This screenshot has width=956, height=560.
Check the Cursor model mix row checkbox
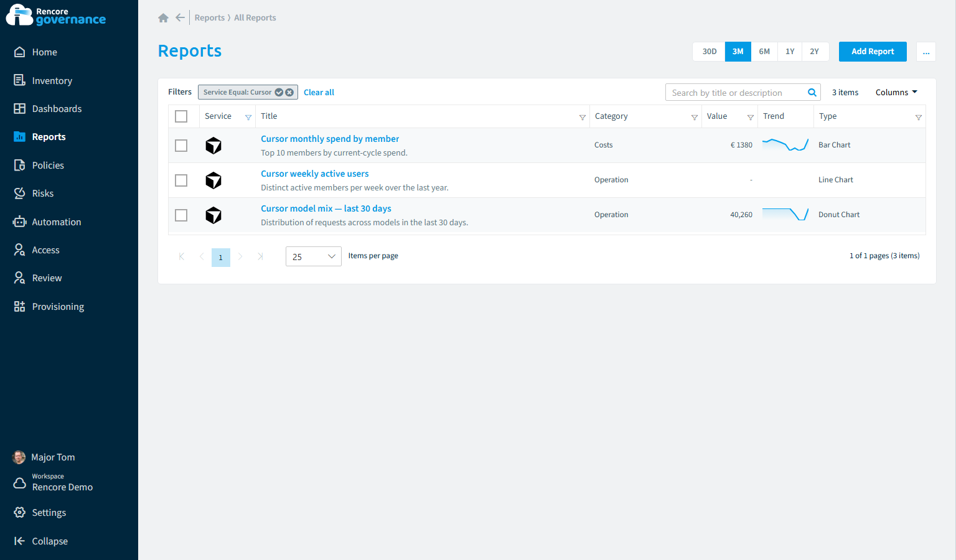click(181, 215)
